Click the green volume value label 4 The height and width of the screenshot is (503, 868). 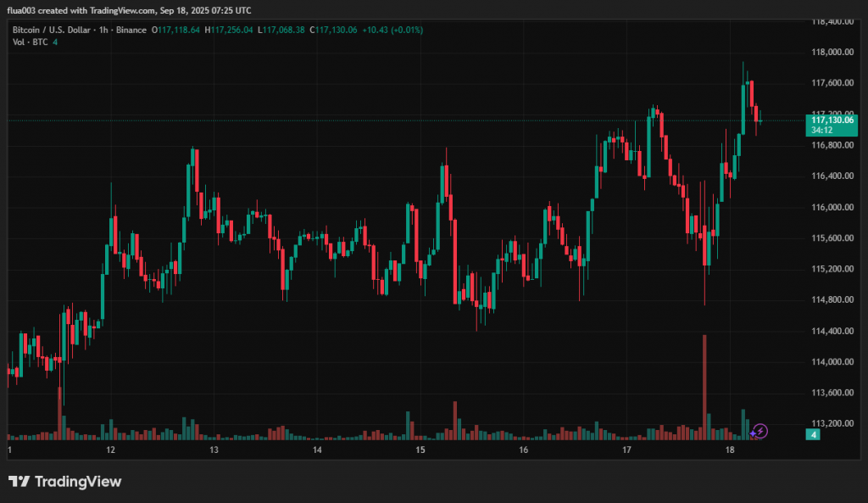coord(813,435)
